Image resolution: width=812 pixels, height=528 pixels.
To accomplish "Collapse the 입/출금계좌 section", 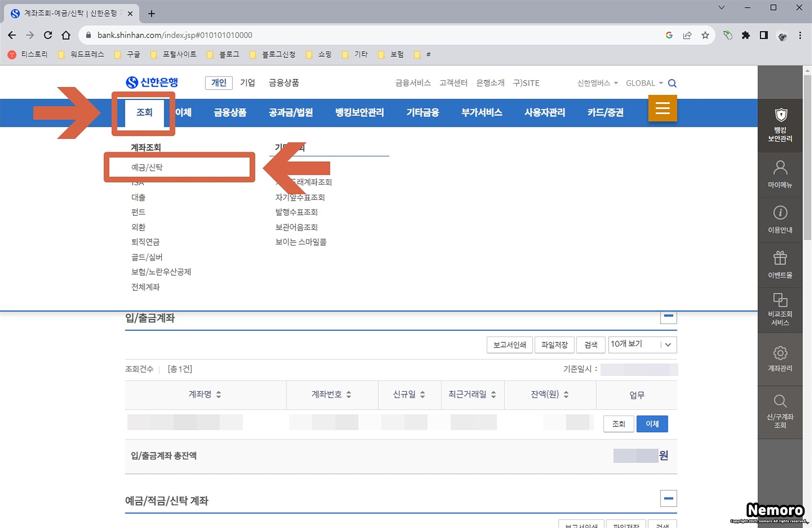I will click(x=668, y=316).
